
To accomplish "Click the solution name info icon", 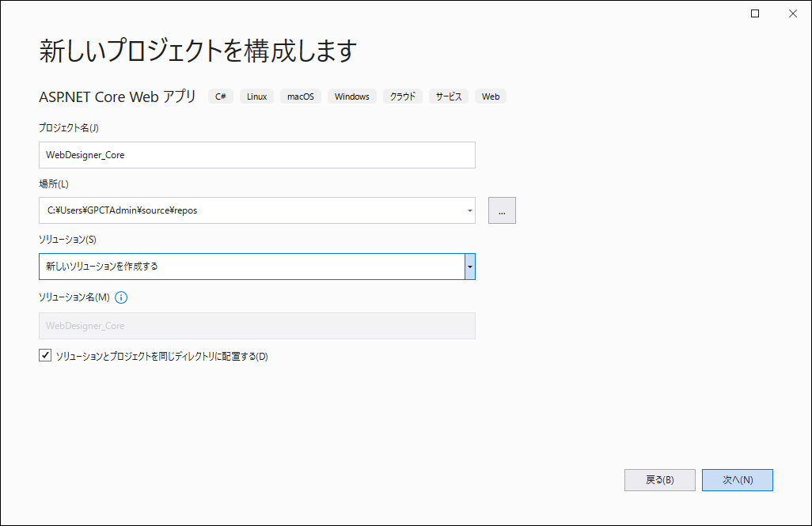I will [x=120, y=297].
